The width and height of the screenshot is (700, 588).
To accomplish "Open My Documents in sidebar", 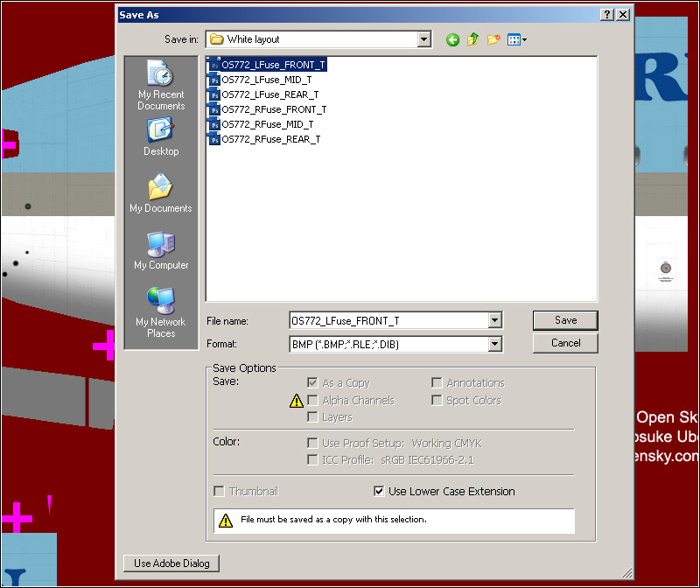I will click(x=161, y=193).
